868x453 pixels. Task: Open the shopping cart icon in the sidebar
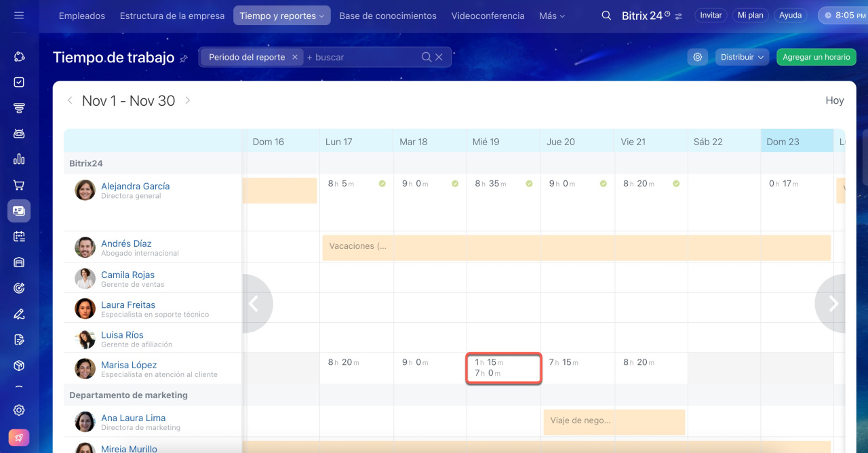pos(19,185)
